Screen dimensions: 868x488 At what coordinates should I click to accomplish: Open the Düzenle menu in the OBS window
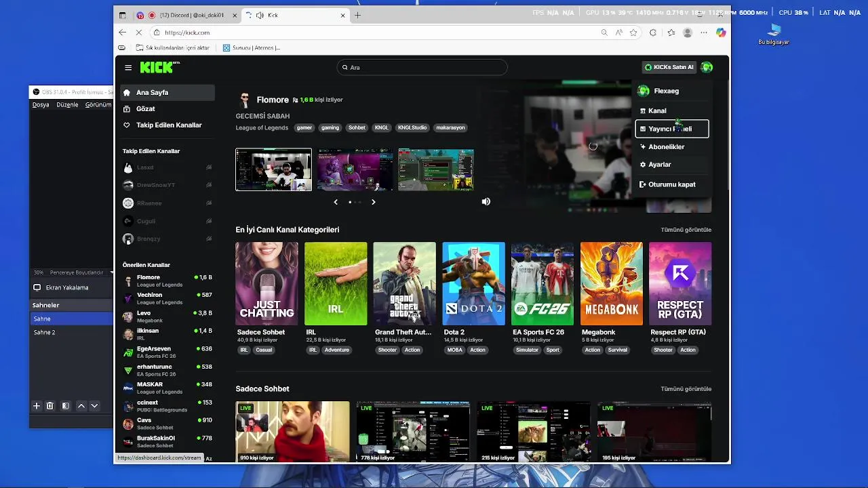coord(67,105)
